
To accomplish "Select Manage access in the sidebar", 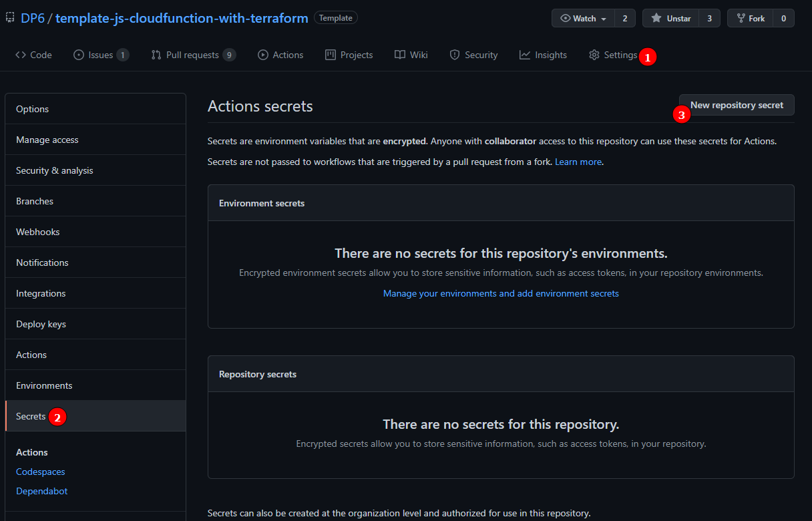I will [x=95, y=140].
